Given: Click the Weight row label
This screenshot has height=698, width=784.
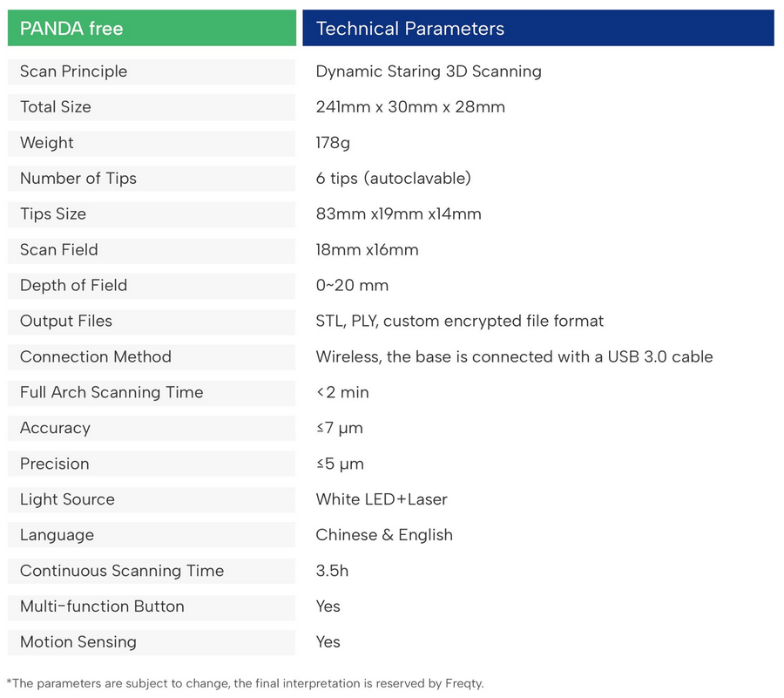Looking at the screenshot, I should (46, 143).
